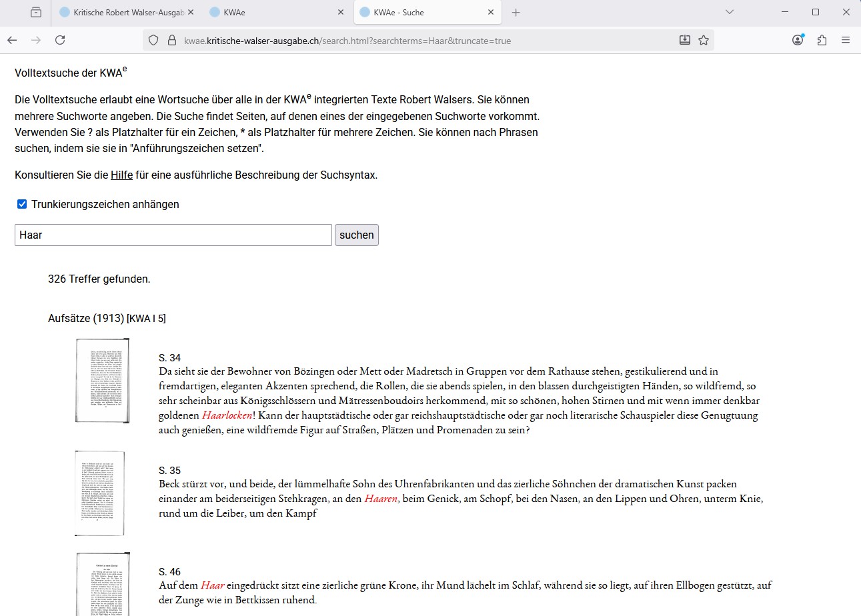Screen dimensions: 861x616
Task: Open a new tab with the plus icon
Action: [516, 12]
